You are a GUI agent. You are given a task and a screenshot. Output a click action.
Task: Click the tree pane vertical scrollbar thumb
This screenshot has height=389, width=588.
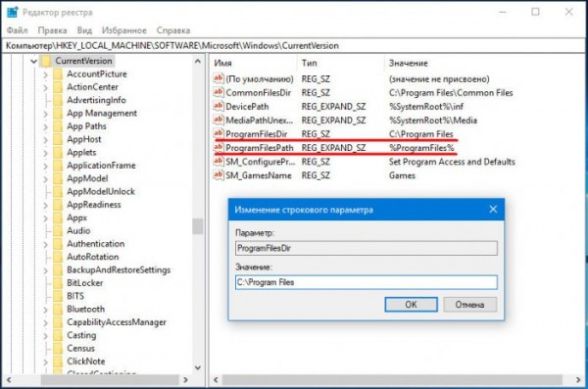coord(198,226)
